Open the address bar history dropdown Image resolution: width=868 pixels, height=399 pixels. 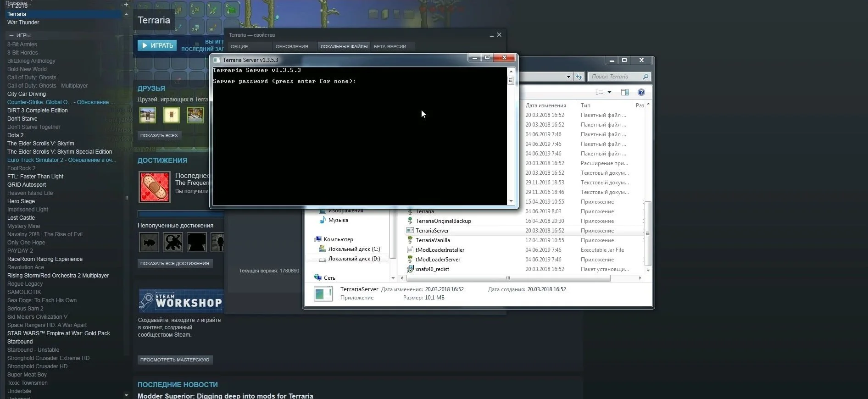pos(568,77)
